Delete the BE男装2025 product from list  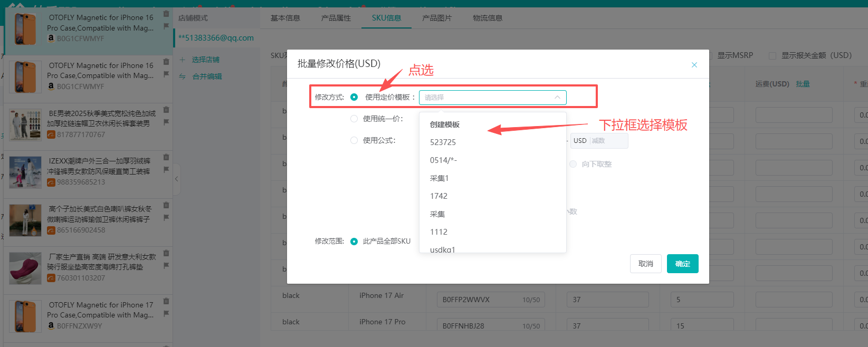tap(166, 110)
